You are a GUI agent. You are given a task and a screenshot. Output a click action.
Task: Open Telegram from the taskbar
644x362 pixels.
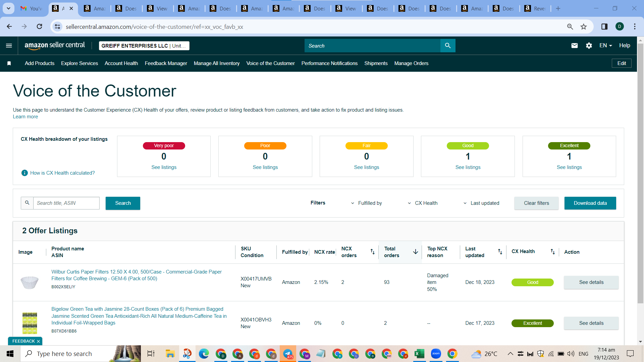[x=288, y=354]
